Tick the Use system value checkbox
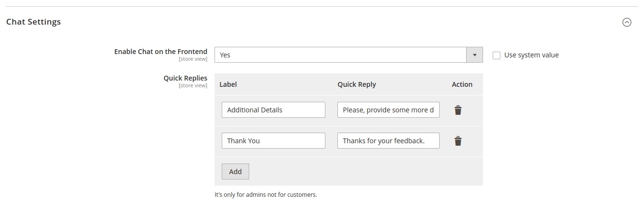644x205 pixels. [496, 55]
